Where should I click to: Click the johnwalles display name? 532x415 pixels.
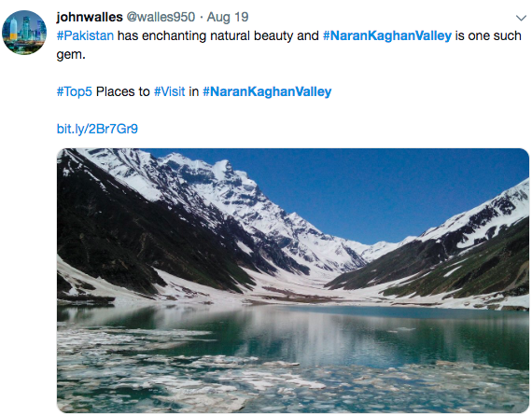(x=90, y=17)
